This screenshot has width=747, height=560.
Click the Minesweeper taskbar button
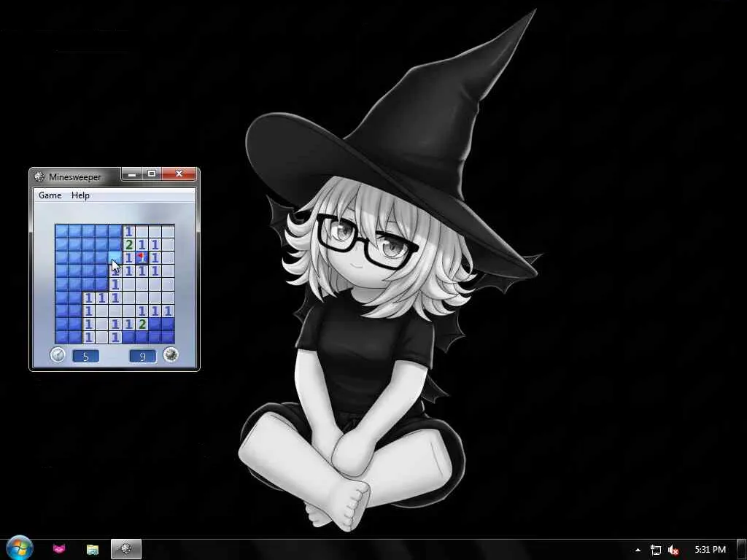pyautogui.click(x=126, y=549)
